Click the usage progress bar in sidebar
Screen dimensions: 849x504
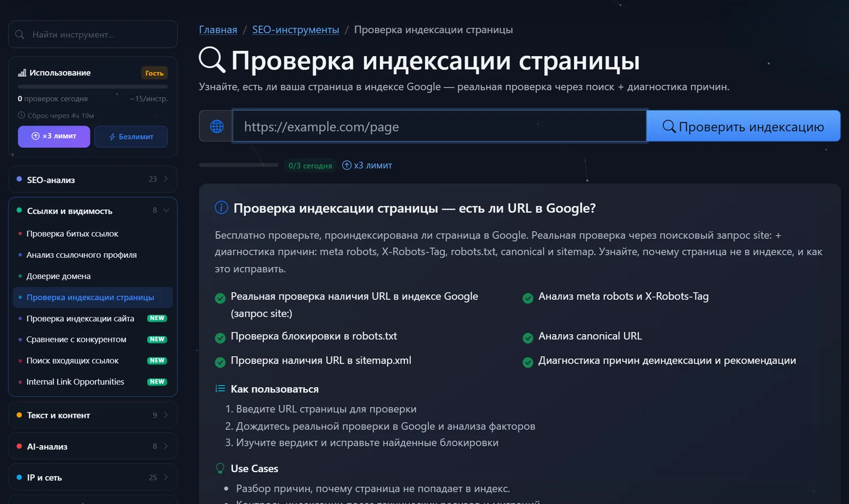click(x=93, y=86)
